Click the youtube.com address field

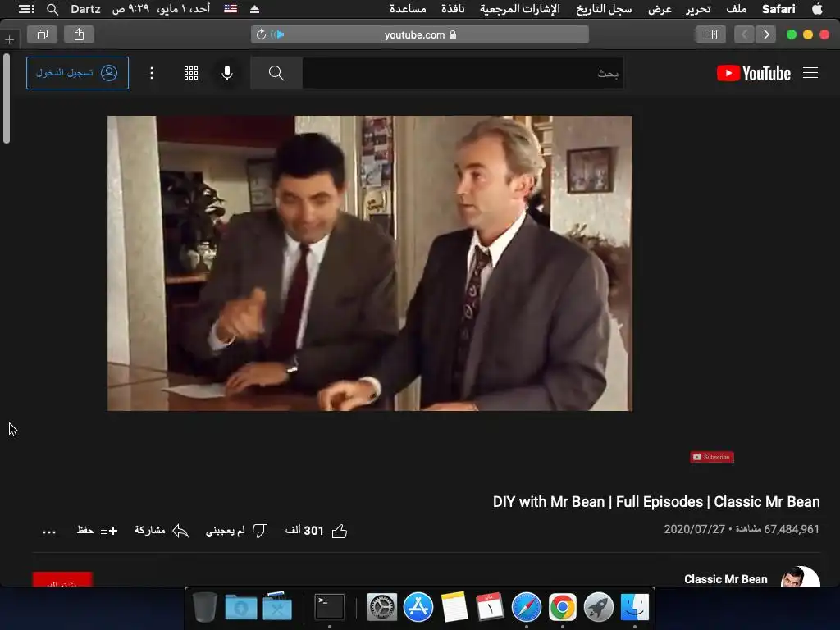click(420, 34)
